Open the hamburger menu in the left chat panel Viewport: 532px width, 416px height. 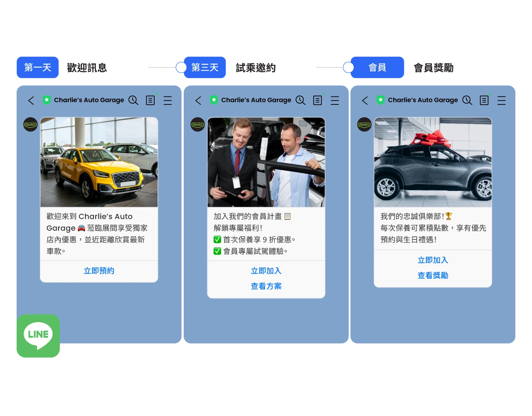click(x=167, y=100)
